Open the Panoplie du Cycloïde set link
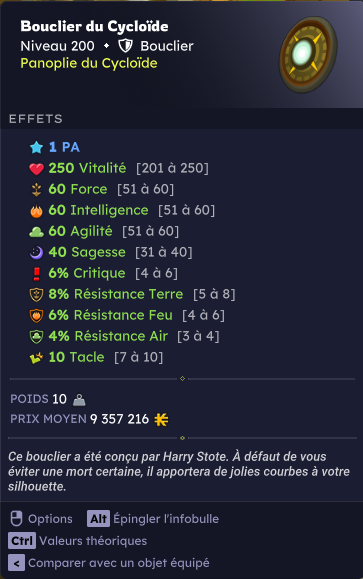The height and width of the screenshot is (579, 363). point(89,63)
